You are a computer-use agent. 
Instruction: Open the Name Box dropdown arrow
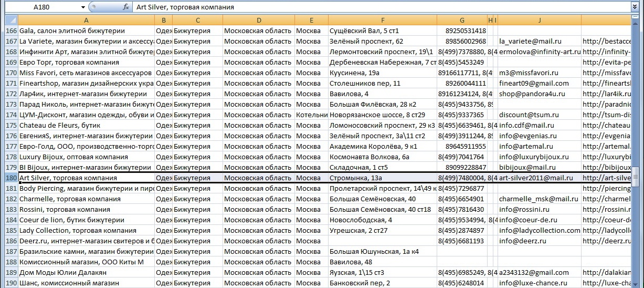pyautogui.click(x=83, y=7)
